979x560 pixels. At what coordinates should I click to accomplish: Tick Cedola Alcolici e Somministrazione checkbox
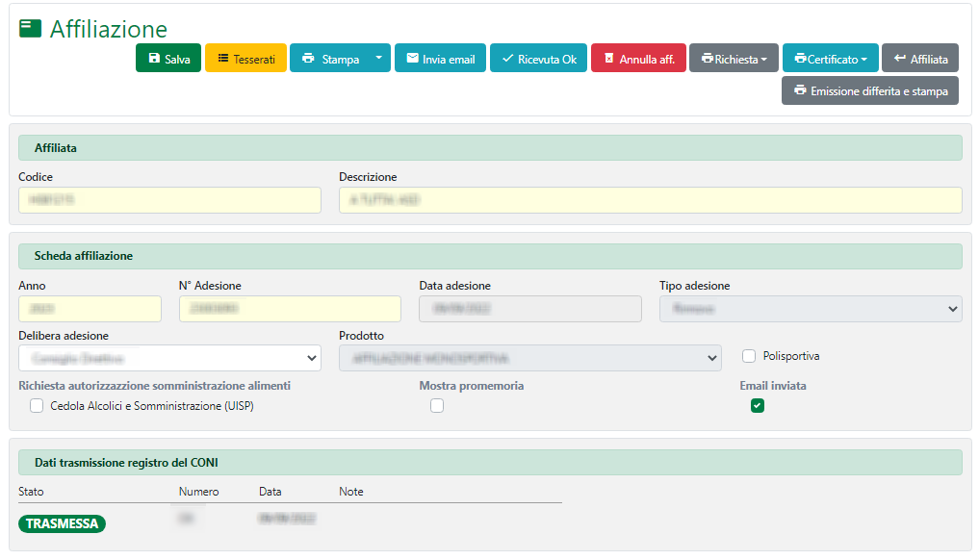(x=37, y=406)
